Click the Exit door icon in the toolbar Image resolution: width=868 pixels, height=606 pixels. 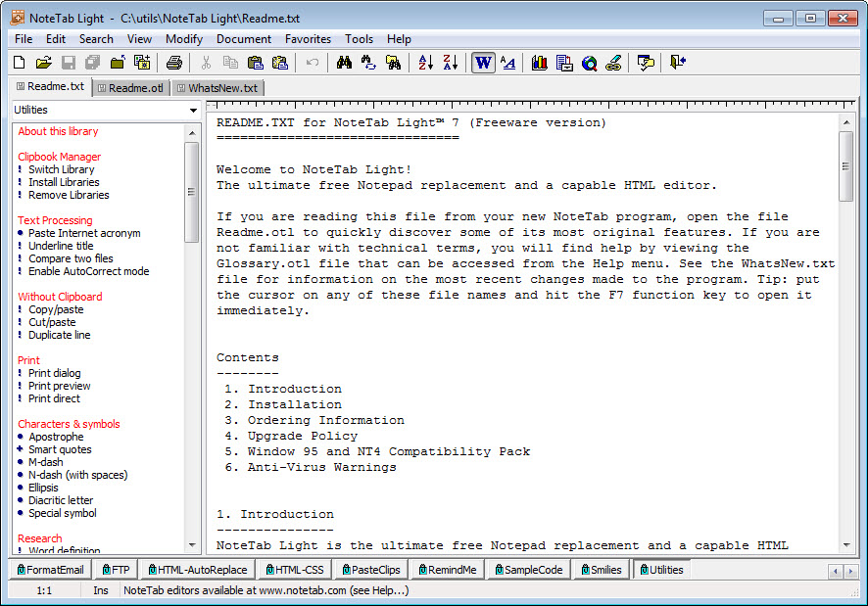678,63
